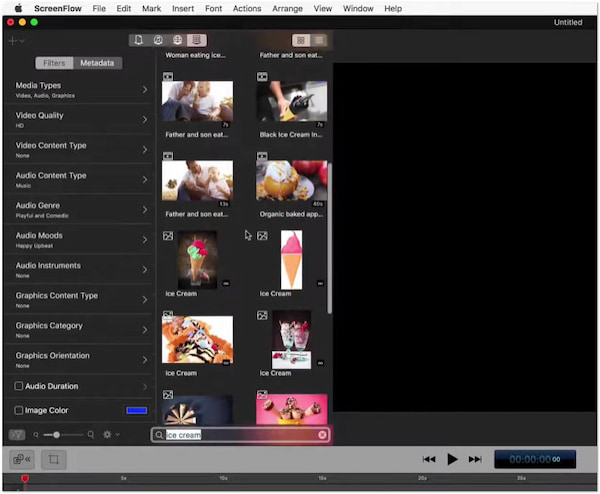600x494 pixels.
Task: Select the Organic baked apple video thumbnail
Action: tap(292, 181)
